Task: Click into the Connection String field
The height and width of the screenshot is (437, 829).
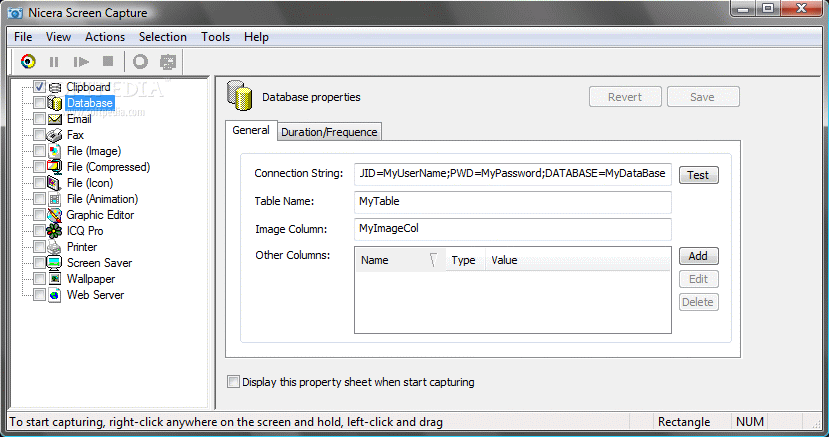Action: [512, 174]
